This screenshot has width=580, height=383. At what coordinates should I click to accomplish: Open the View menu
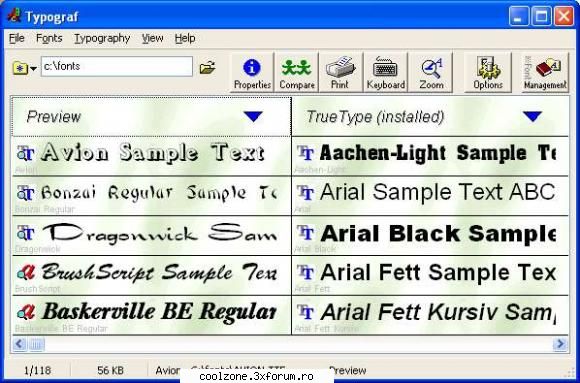coord(152,38)
